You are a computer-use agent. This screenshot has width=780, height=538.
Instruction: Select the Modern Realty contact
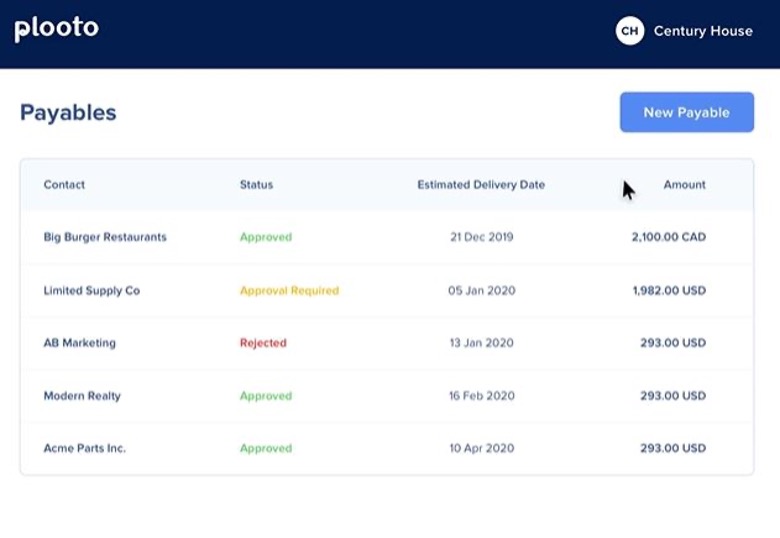82,396
